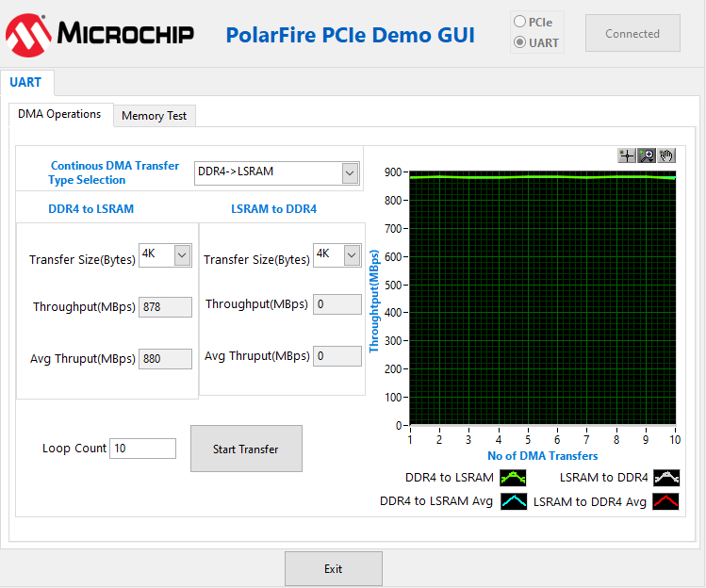Click the Connected button
The image size is (706, 588).
(632, 33)
